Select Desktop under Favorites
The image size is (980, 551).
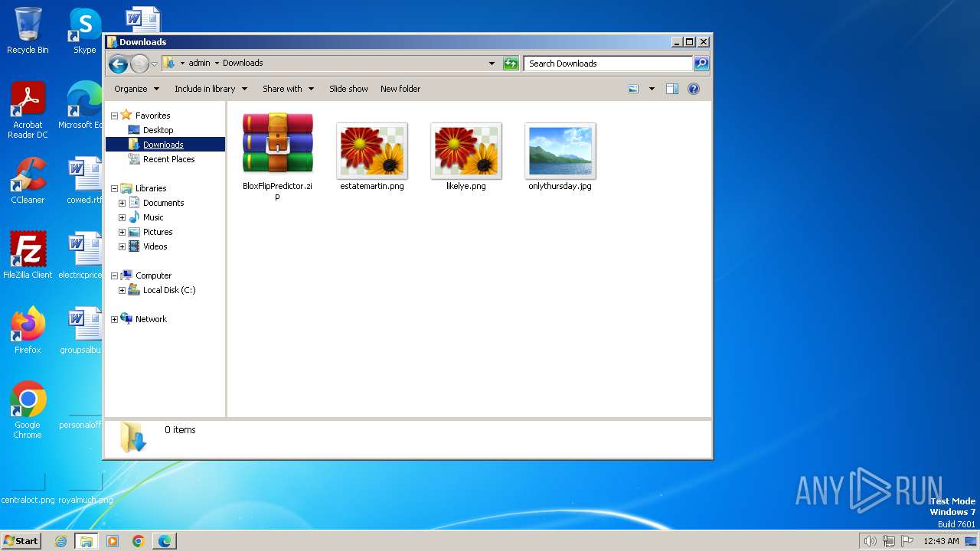point(158,130)
